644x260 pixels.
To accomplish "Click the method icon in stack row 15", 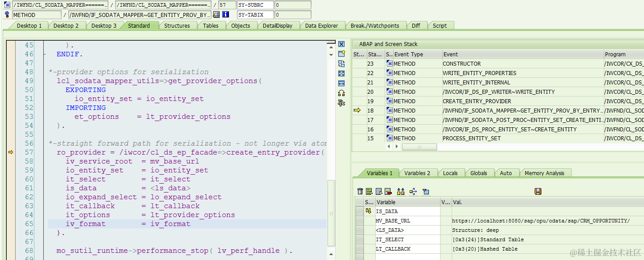I will coord(390,138).
